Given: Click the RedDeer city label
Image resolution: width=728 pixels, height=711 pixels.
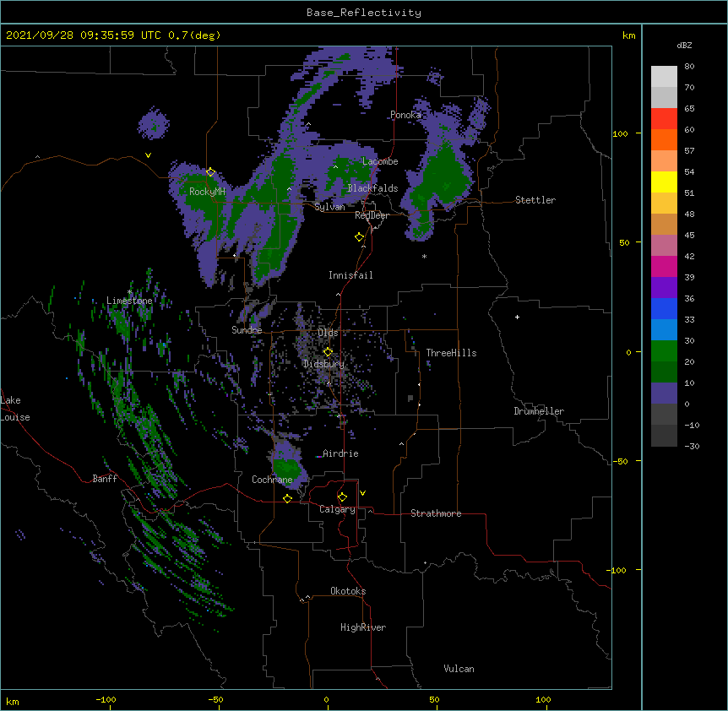Looking at the screenshot, I should click(x=372, y=215).
